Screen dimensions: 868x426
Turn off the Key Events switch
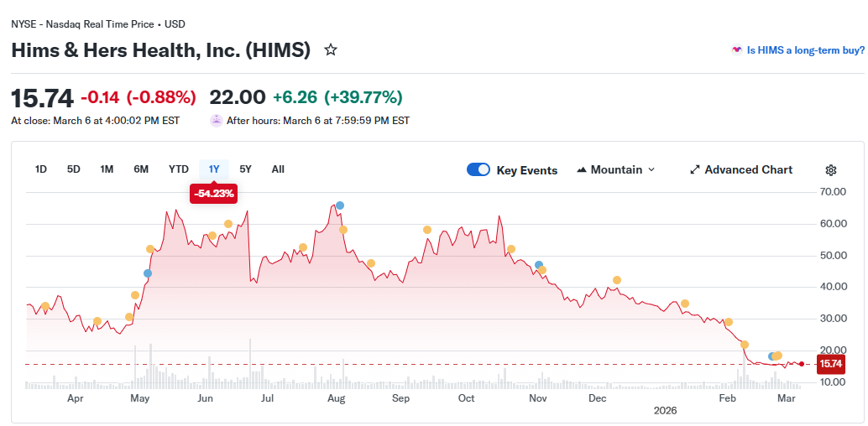(x=478, y=170)
